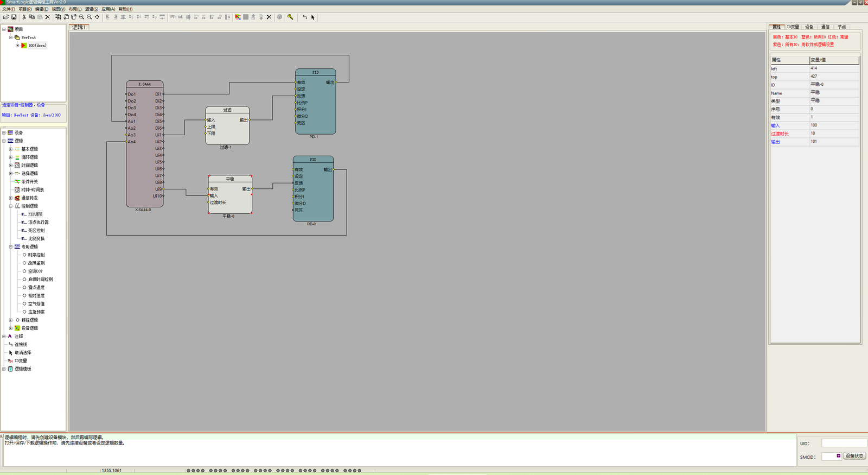Select 露点温度 tree item
Image resolution: width=868 pixels, height=475 pixels.
tap(36, 287)
